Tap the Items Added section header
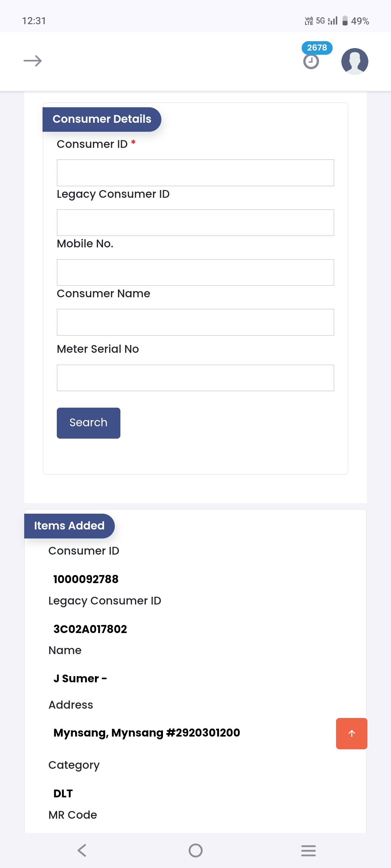The image size is (391, 868). click(69, 526)
